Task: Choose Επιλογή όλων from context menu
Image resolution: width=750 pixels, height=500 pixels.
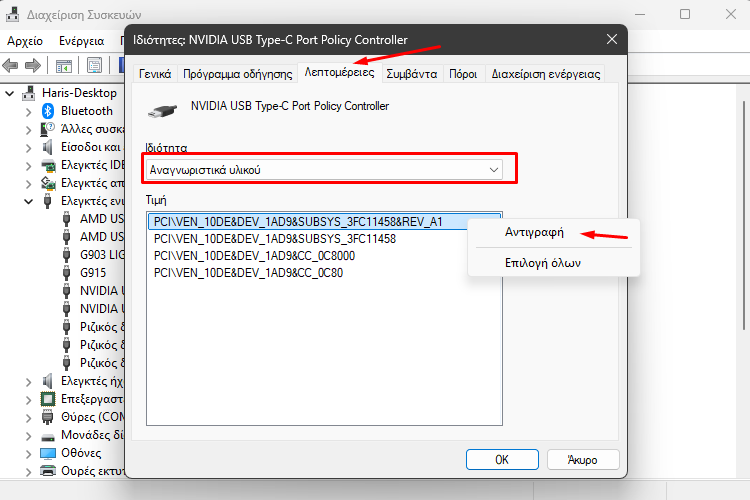Action: (x=543, y=263)
